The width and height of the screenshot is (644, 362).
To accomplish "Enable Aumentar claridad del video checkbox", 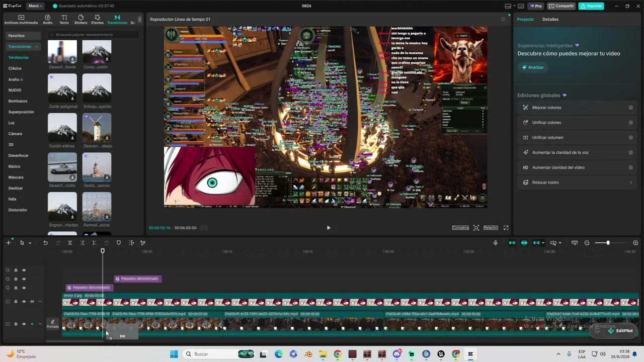I will (x=631, y=167).
